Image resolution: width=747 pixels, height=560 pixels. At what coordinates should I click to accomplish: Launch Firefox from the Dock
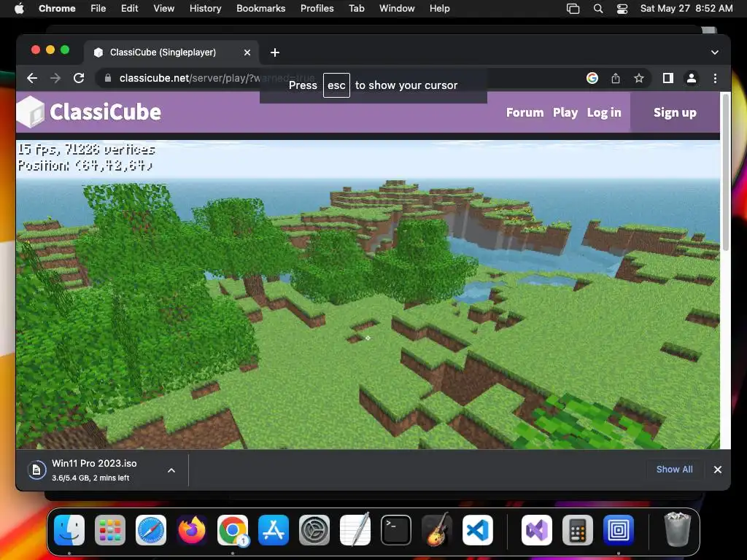[x=192, y=530]
